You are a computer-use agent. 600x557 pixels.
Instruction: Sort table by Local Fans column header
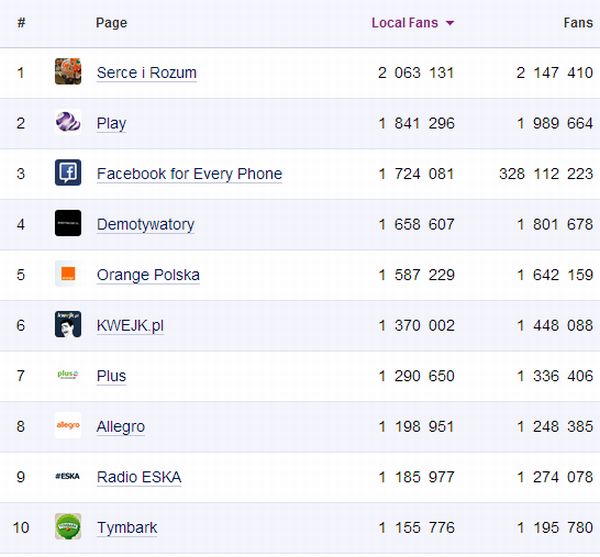click(x=404, y=23)
